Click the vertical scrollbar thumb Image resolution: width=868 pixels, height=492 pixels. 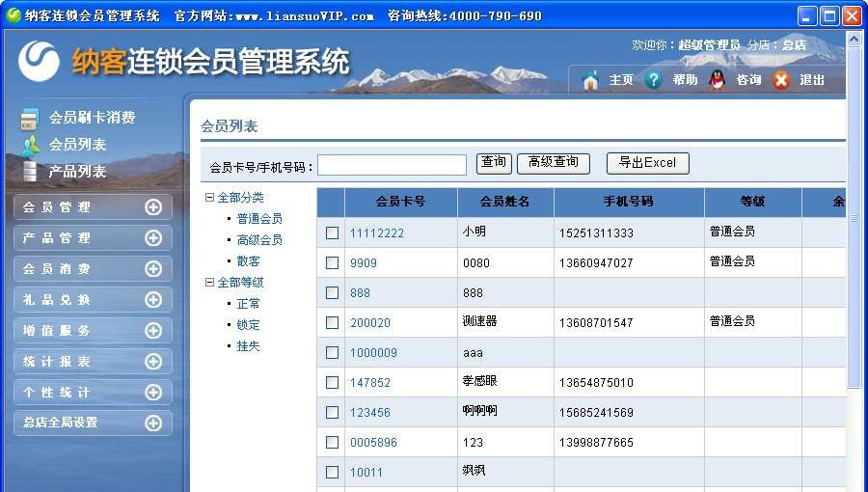[x=854, y=218]
